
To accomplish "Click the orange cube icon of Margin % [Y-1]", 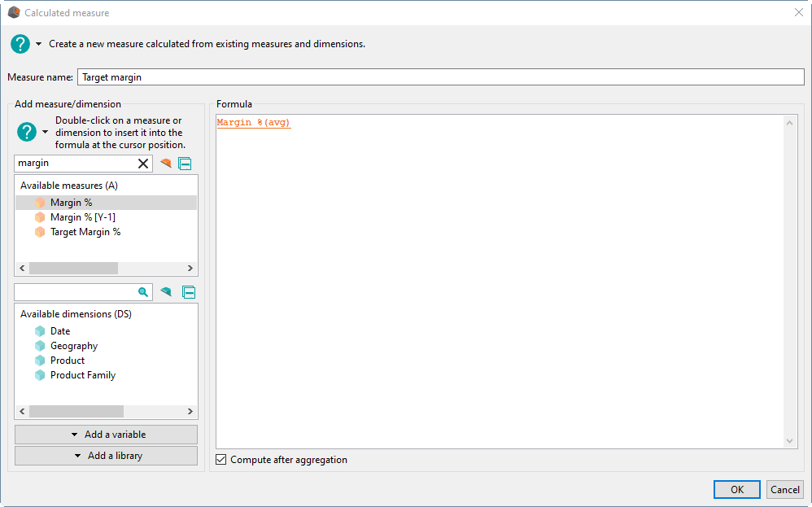I will [x=40, y=217].
